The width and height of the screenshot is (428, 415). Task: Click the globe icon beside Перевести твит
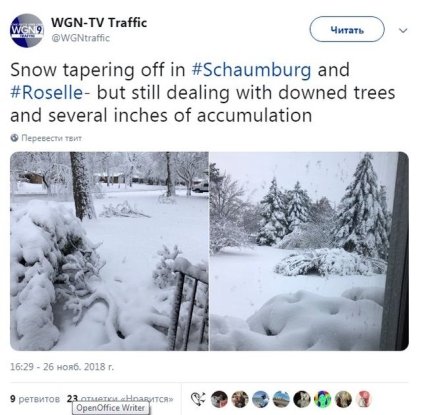14,138
